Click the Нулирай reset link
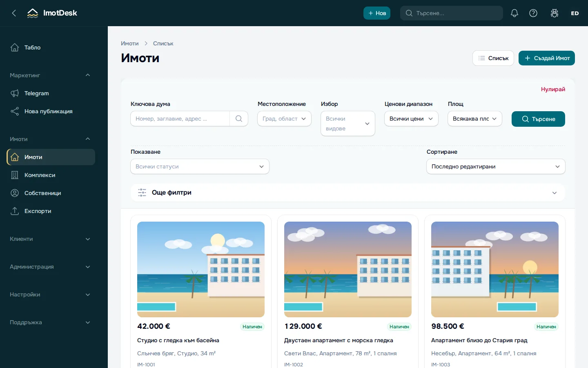588x368 pixels. click(553, 89)
